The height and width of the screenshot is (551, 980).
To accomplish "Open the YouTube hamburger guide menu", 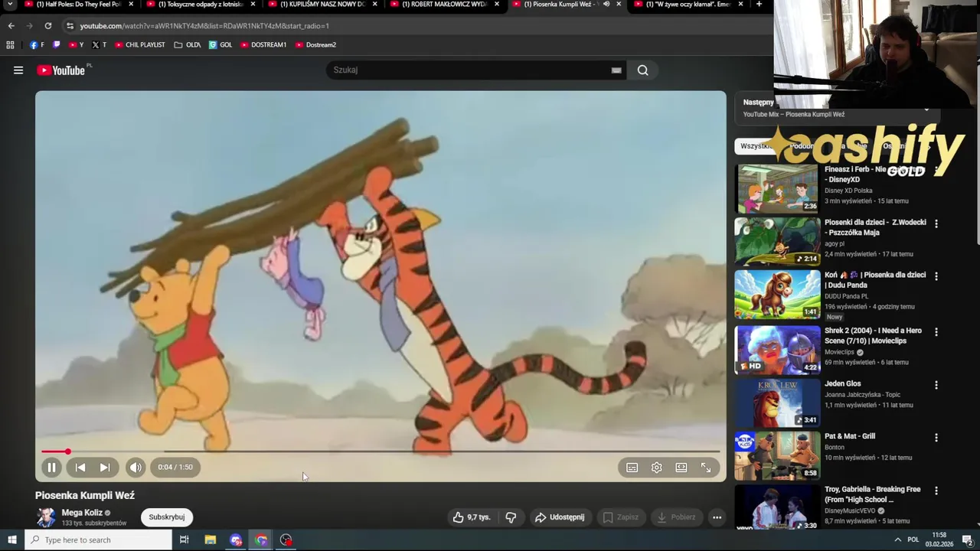I will point(18,70).
